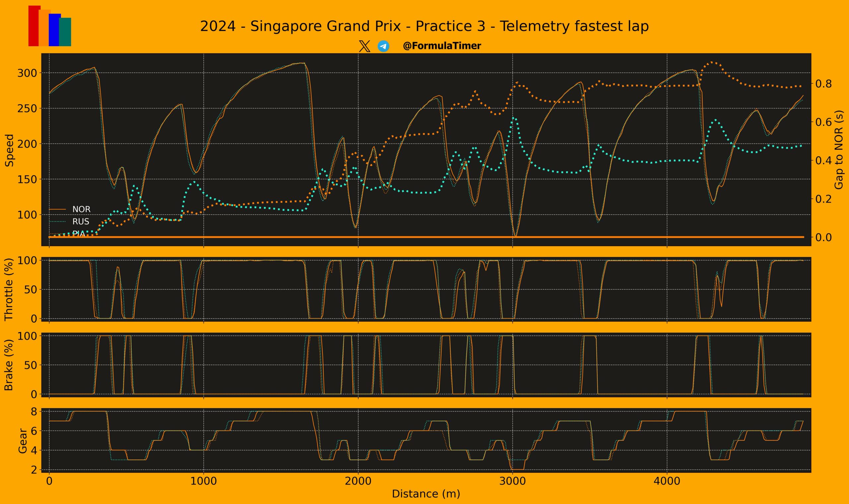The width and height of the screenshot is (849, 504).
Task: Select the 0 tick on Brake axis
Action: click(33, 394)
